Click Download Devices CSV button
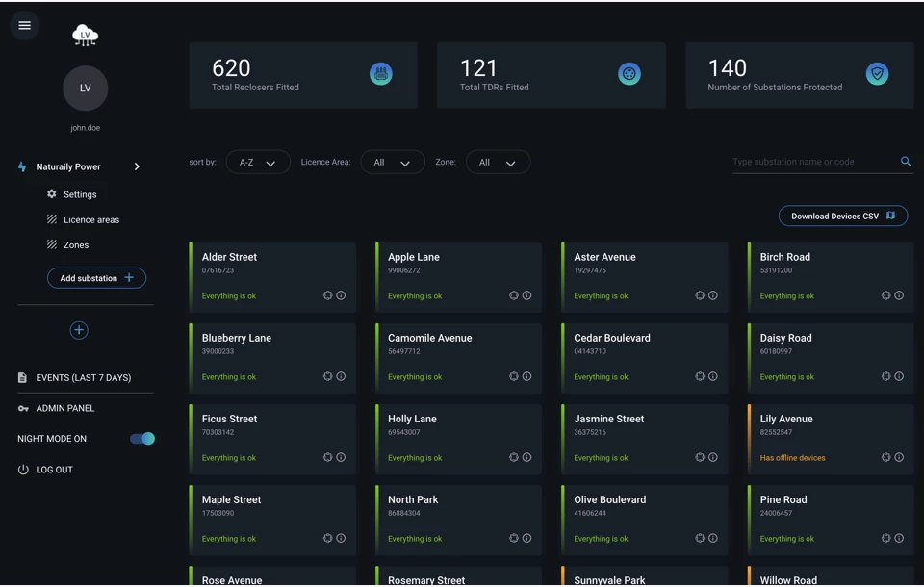 click(x=843, y=217)
